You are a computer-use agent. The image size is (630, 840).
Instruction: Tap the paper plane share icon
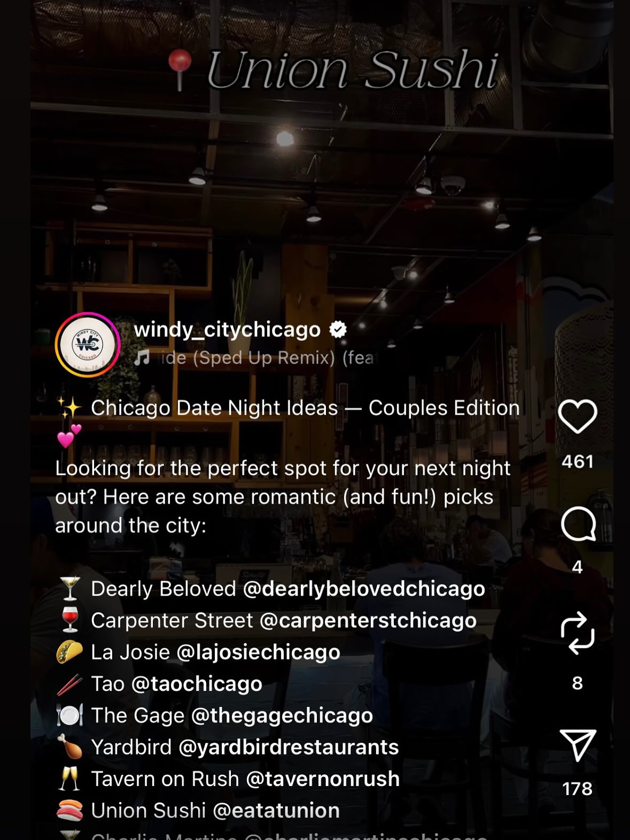[578, 744]
